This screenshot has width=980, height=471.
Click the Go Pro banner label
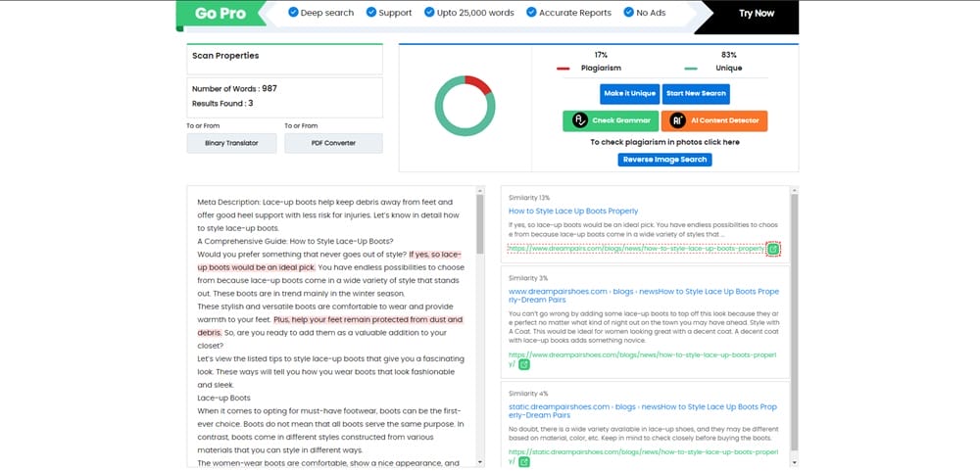click(220, 13)
